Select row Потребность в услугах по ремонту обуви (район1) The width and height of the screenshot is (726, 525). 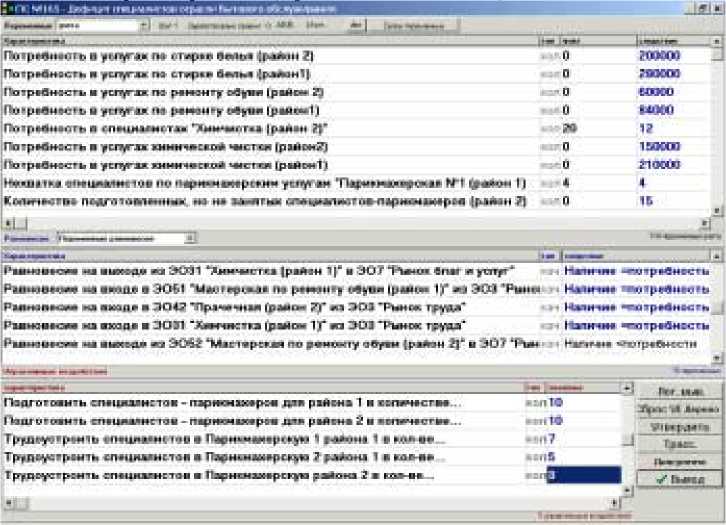356,110
